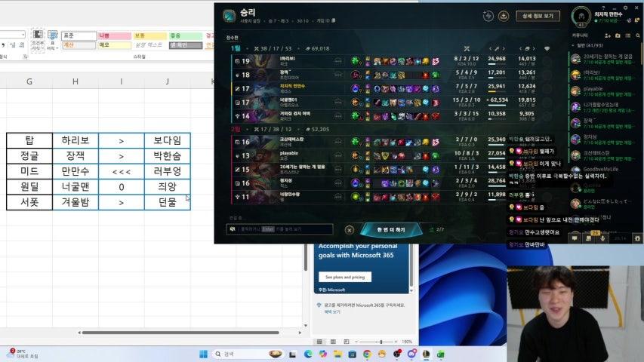Select the cell containing <<<

tap(121, 171)
